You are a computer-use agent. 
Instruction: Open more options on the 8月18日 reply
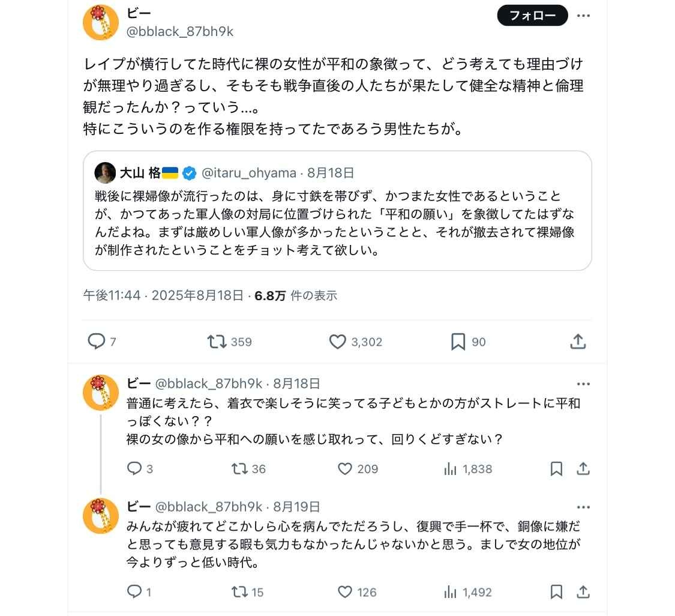583,384
